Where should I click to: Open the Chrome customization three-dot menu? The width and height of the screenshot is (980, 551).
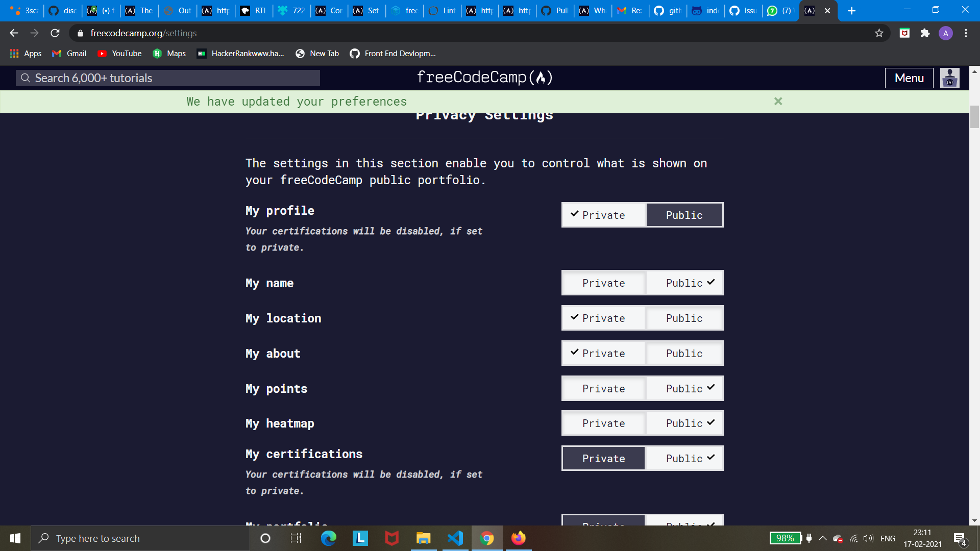pyautogui.click(x=965, y=33)
